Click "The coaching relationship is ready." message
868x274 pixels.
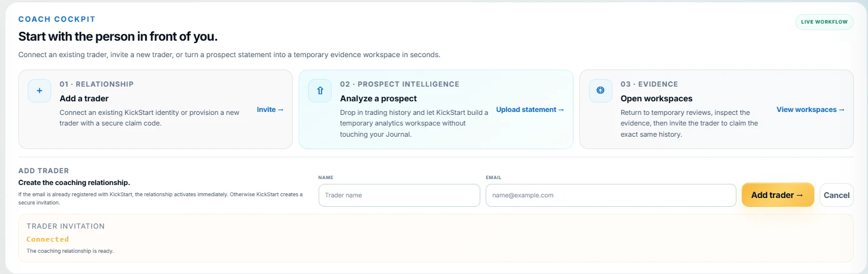tap(70, 251)
